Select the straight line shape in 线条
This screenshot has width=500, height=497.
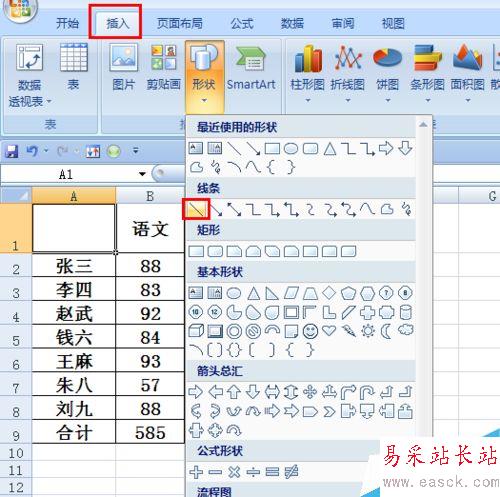(196, 209)
